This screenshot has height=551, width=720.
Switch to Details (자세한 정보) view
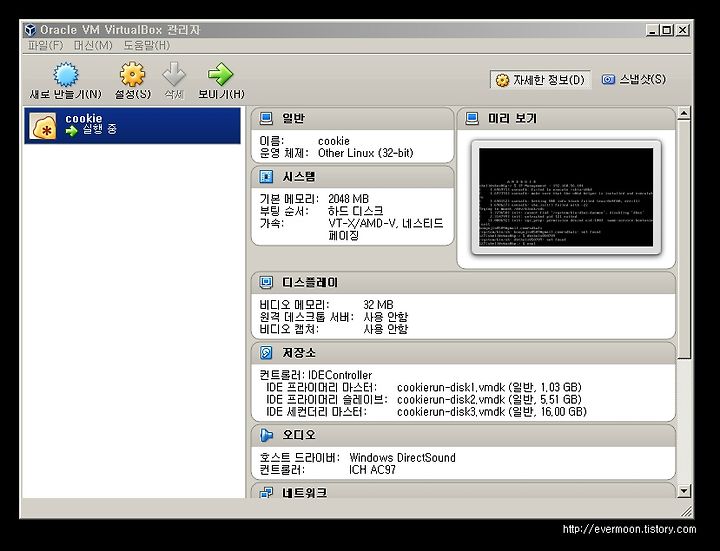coord(540,80)
